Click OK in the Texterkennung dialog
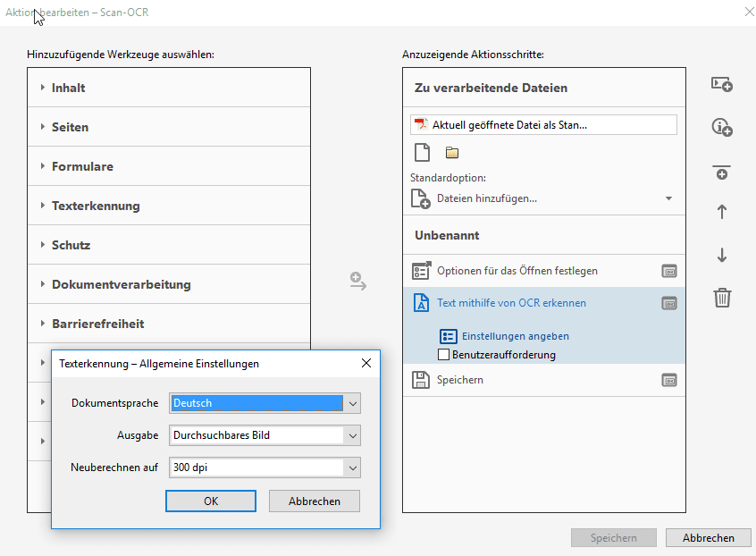The width and height of the screenshot is (756, 556). 211,501
